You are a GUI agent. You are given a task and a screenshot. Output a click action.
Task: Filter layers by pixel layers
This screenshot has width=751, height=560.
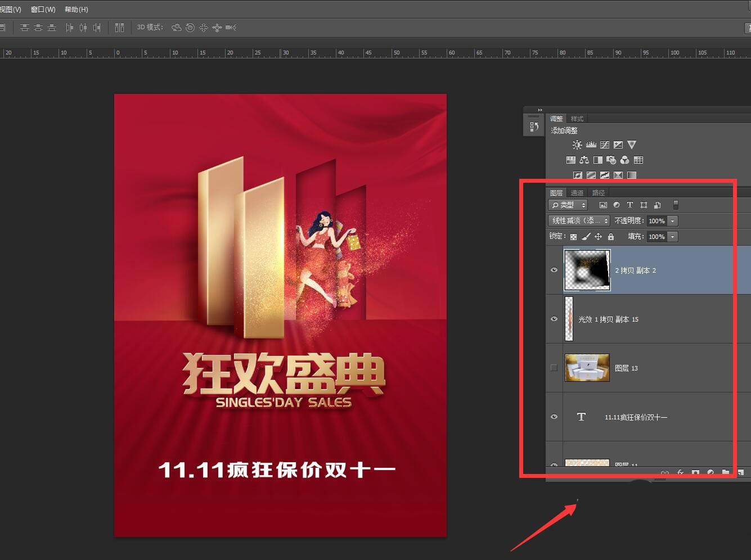click(x=603, y=205)
